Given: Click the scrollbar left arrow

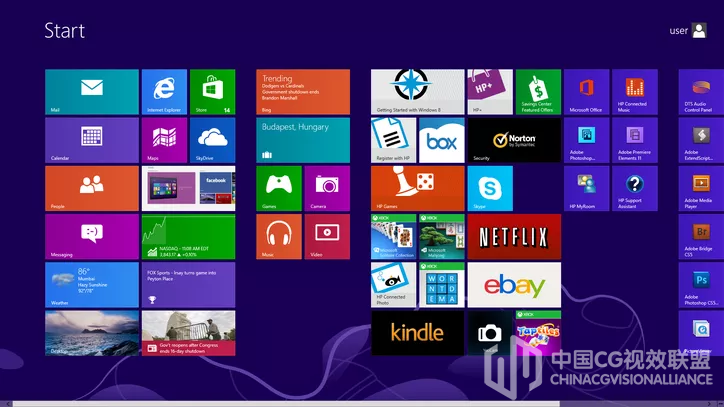Looking at the screenshot, I should point(7,404).
